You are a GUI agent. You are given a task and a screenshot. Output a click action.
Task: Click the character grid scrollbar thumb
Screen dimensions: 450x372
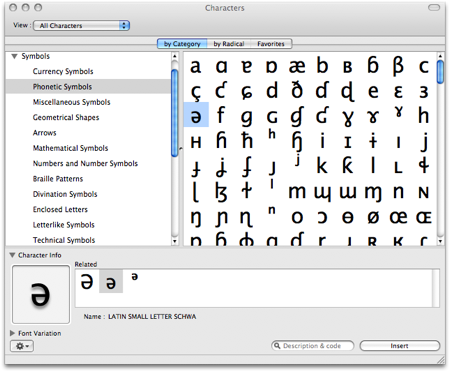[440, 72]
